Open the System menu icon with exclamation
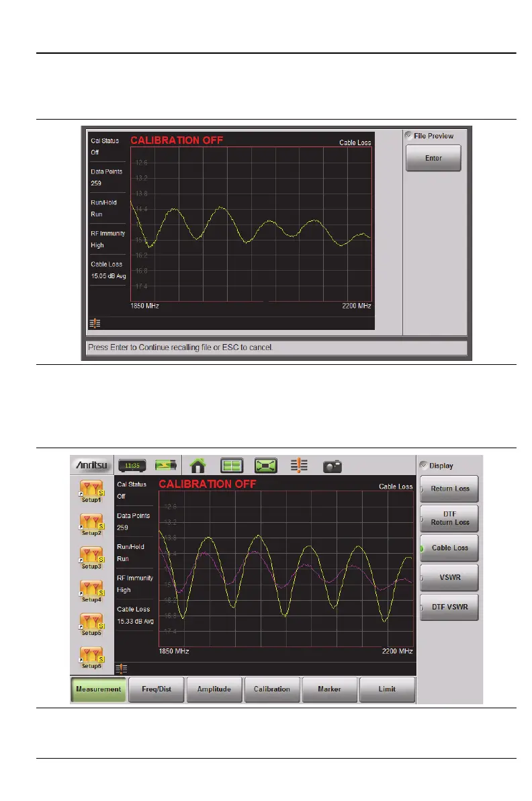532x801 pixels. point(299,466)
